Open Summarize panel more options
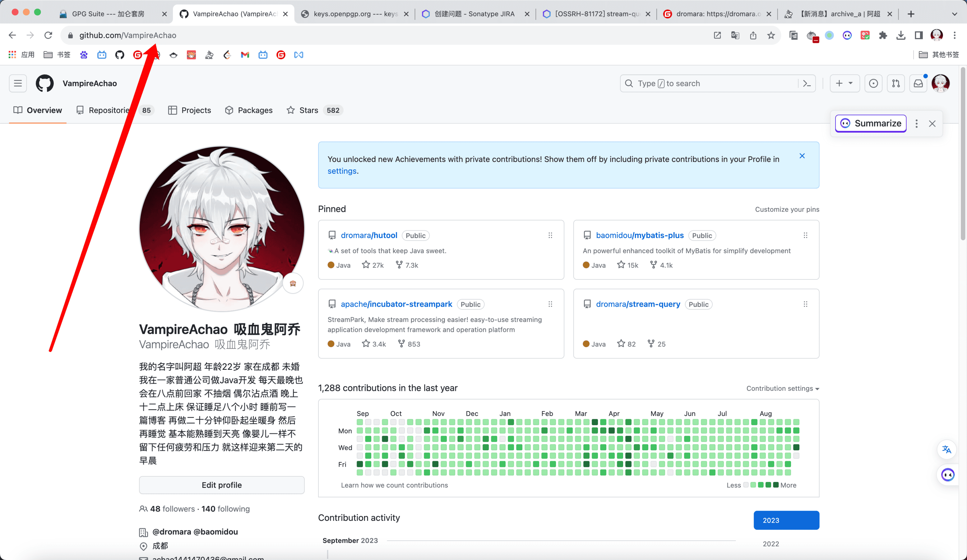The height and width of the screenshot is (560, 967). pyautogui.click(x=916, y=123)
